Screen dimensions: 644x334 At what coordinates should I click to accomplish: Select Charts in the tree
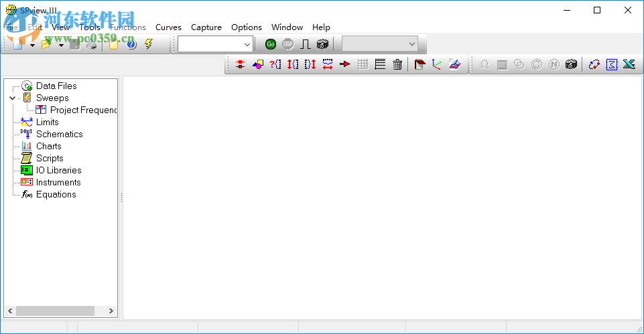(x=48, y=146)
